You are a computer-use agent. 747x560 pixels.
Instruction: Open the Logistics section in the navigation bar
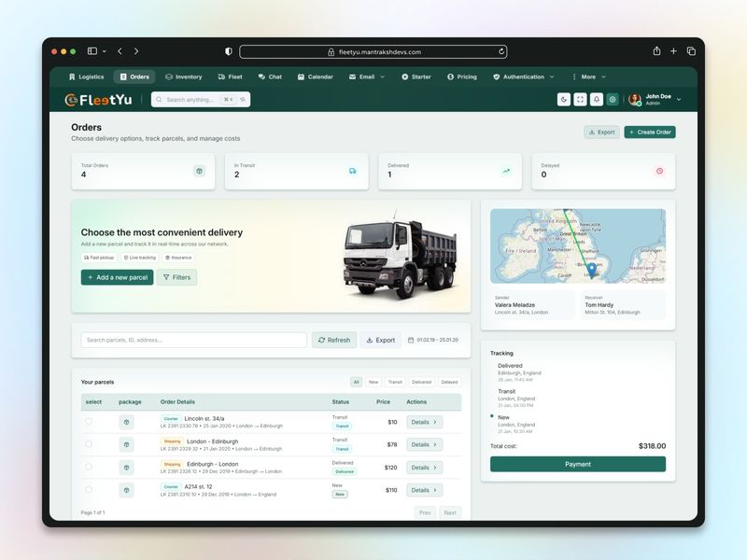[87, 77]
